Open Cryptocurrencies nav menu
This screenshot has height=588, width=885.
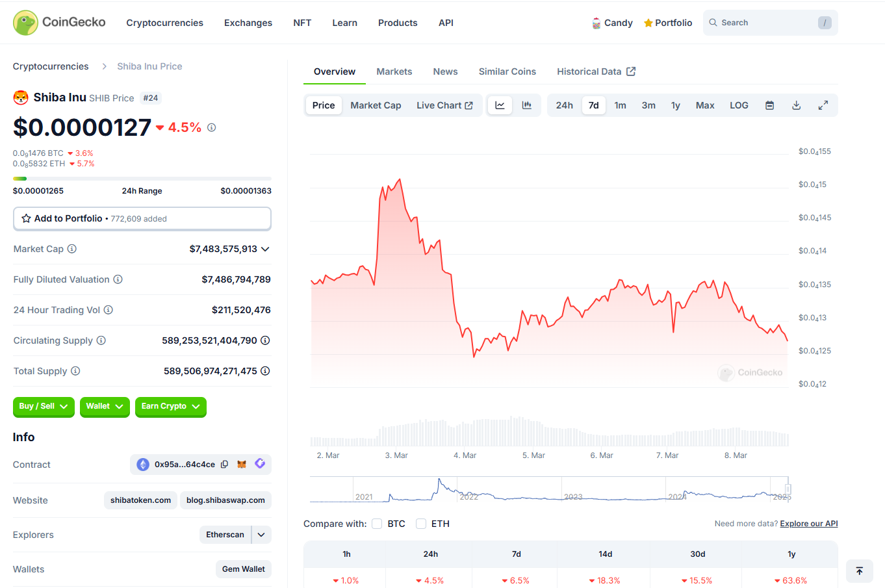[164, 23]
